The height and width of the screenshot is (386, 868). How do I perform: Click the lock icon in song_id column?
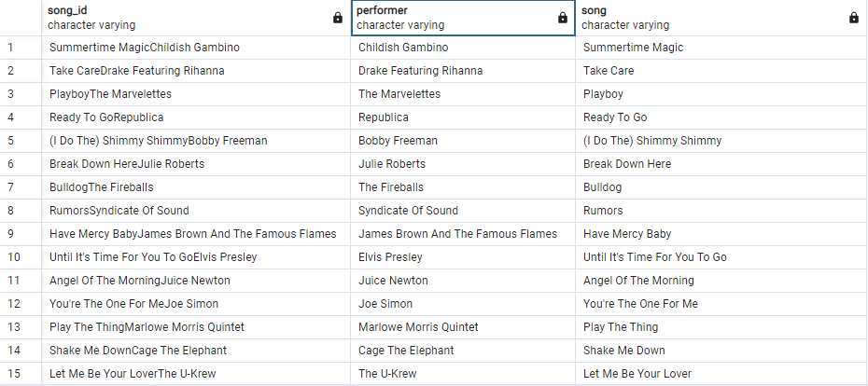click(338, 18)
